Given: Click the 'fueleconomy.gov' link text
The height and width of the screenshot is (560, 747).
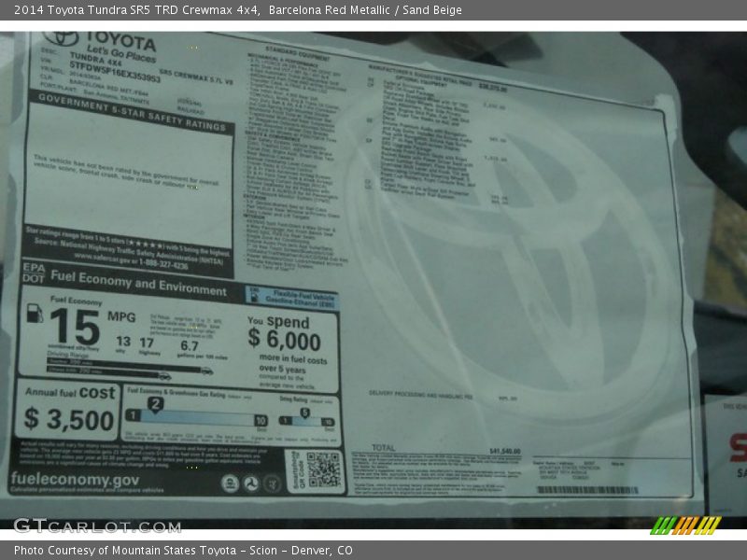Looking at the screenshot, I should pyautogui.click(x=75, y=479).
